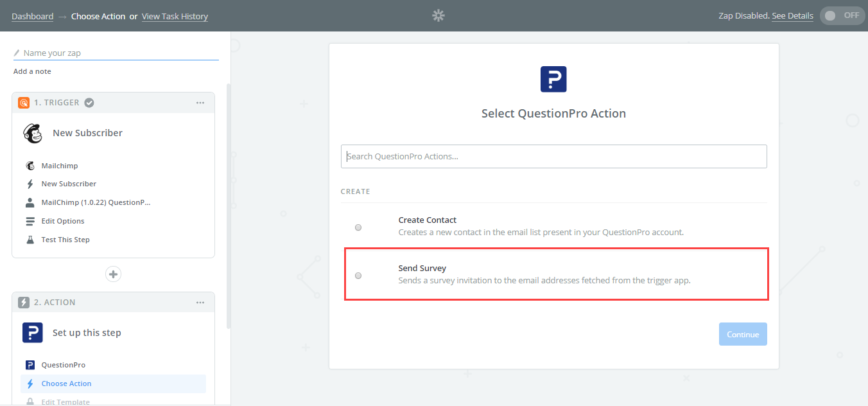Open Edit Options in the trigger step

63,221
